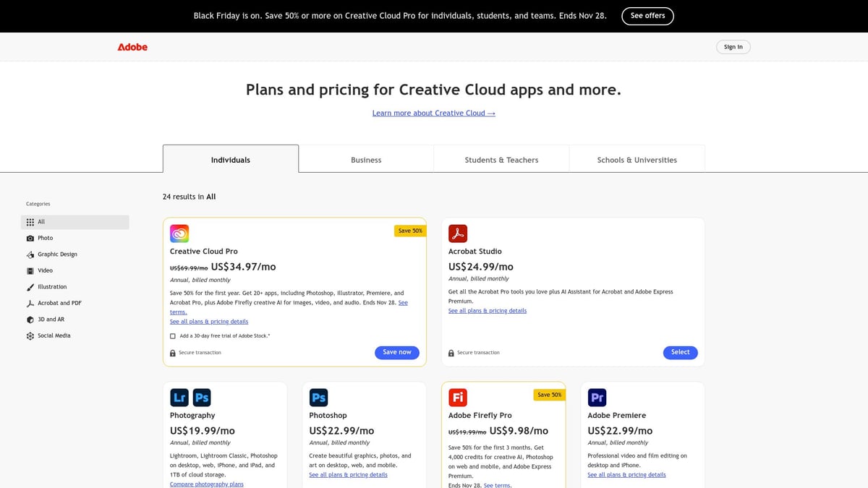
Task: Enable the 30-day Adobe Stock free trial
Action: point(172,335)
